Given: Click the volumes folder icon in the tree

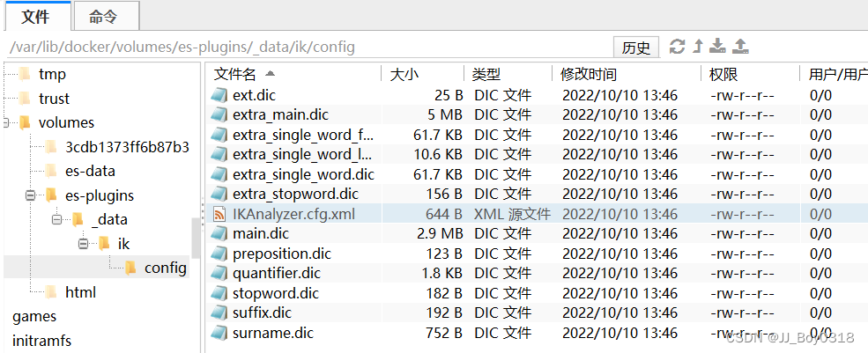Looking at the screenshot, I should (25, 123).
